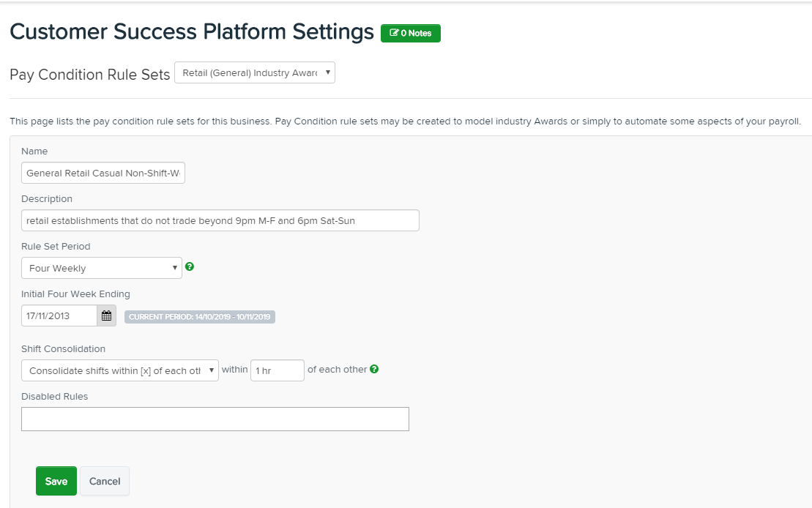Click the Pay Condition Rule Sets label
812x508 pixels.
tap(89, 75)
